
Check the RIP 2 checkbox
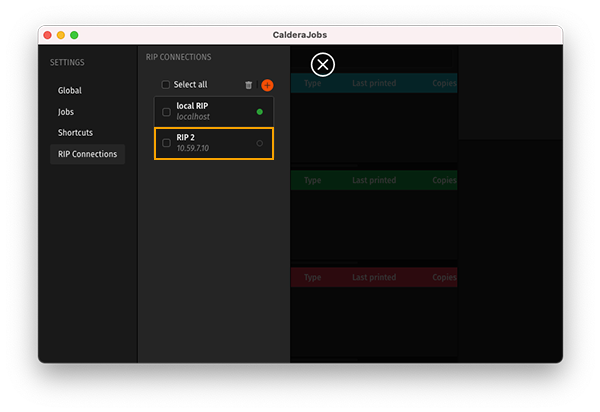click(x=166, y=143)
